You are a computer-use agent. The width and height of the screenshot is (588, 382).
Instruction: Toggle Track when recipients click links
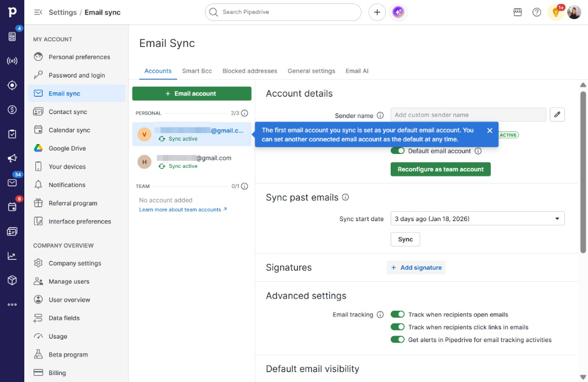tap(398, 327)
